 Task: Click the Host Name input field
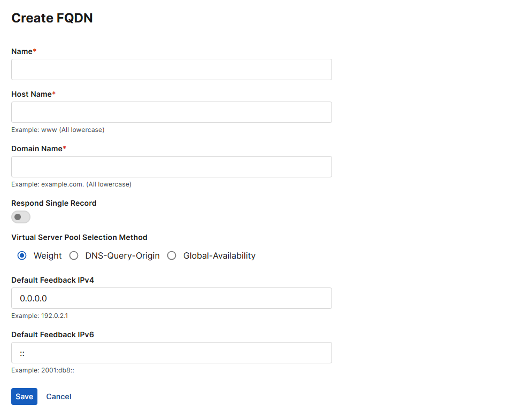tap(171, 112)
